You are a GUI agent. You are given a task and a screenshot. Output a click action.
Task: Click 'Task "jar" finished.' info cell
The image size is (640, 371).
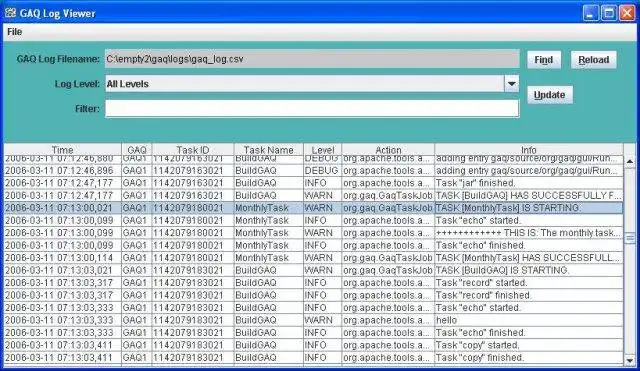point(529,183)
